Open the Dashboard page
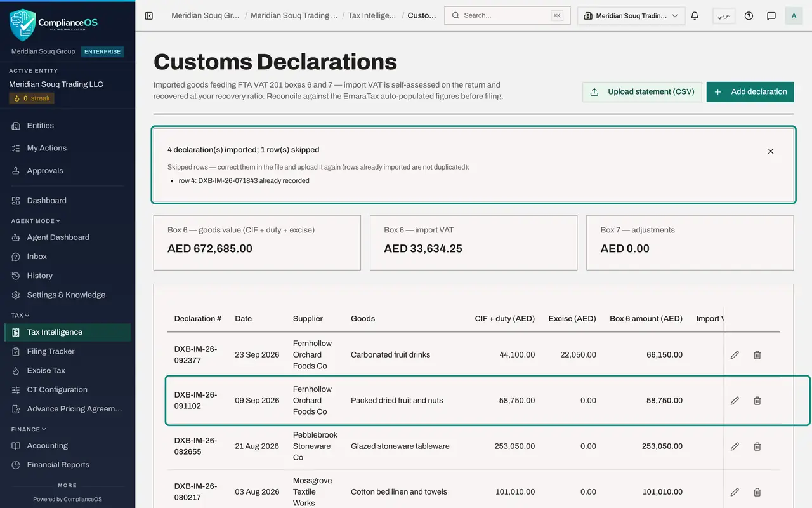The image size is (812, 508). coord(67,201)
